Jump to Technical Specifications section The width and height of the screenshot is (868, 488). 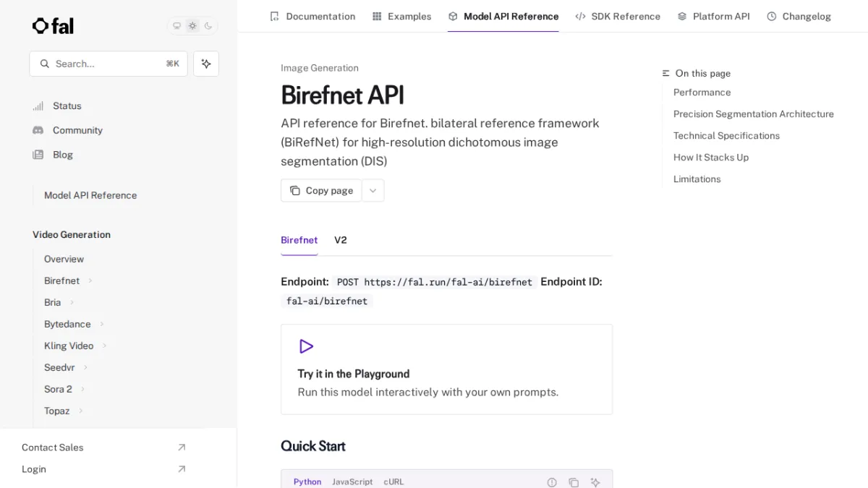pos(726,136)
